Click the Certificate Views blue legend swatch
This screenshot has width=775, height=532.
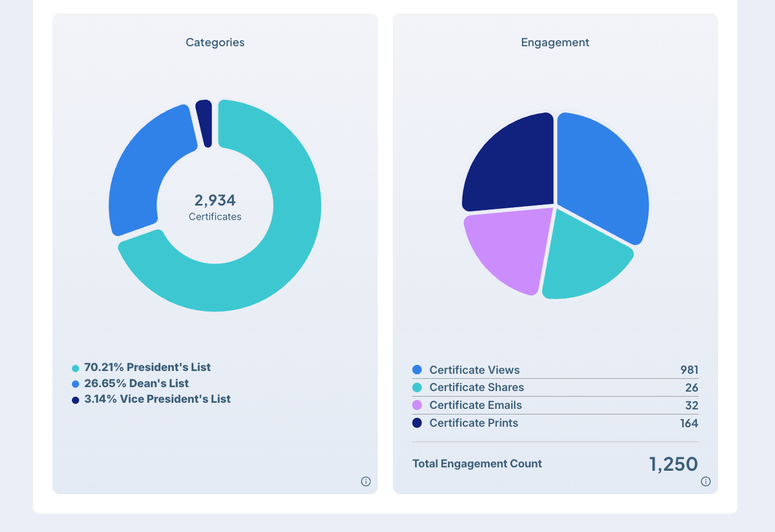point(417,370)
